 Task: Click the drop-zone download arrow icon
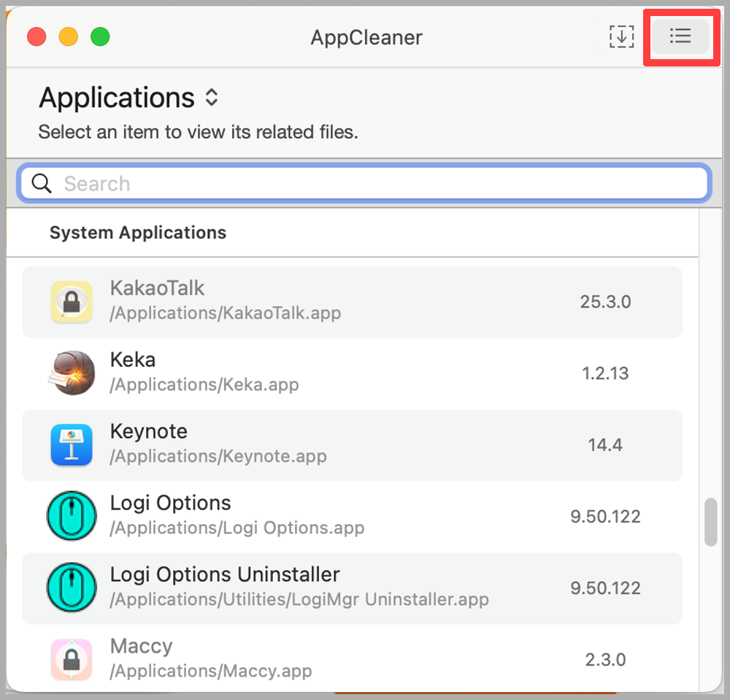(621, 36)
